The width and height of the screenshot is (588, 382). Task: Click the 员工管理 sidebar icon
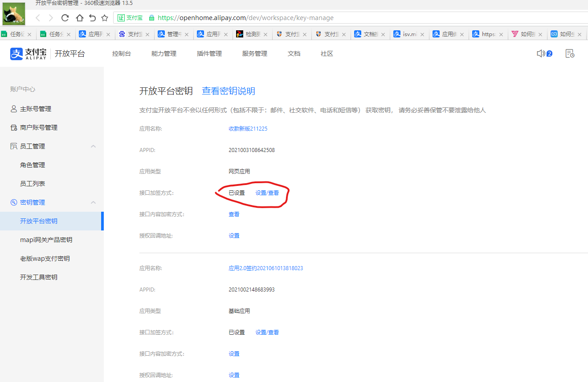(14, 146)
